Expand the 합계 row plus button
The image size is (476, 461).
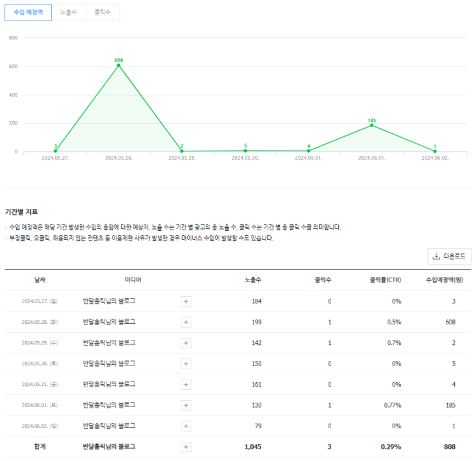[x=186, y=447]
